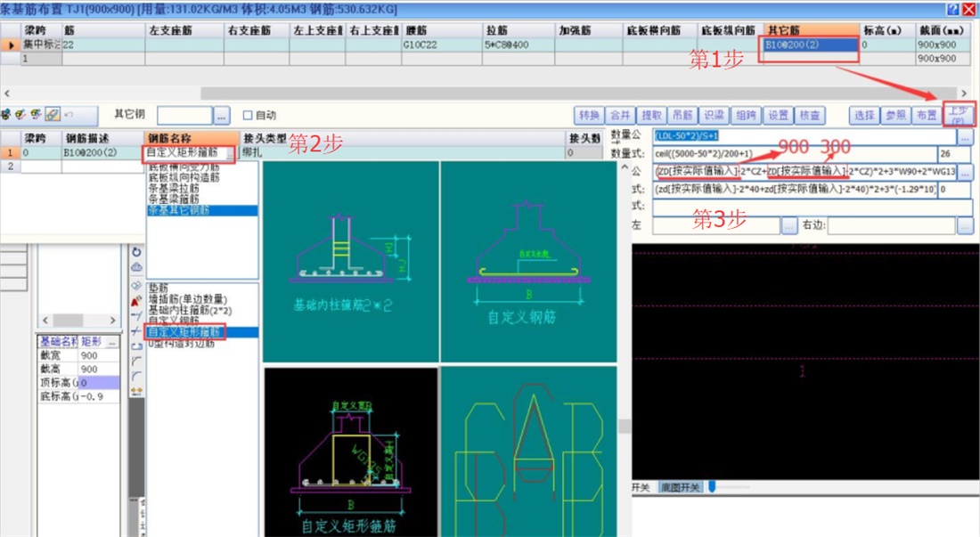Click the 选择 button
Screen dimensions: 980x537
coord(864,116)
